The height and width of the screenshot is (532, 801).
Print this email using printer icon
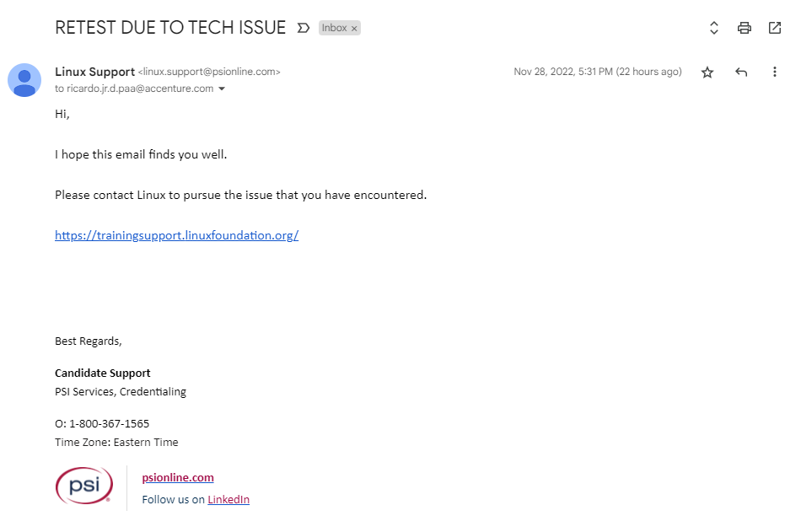(x=745, y=28)
